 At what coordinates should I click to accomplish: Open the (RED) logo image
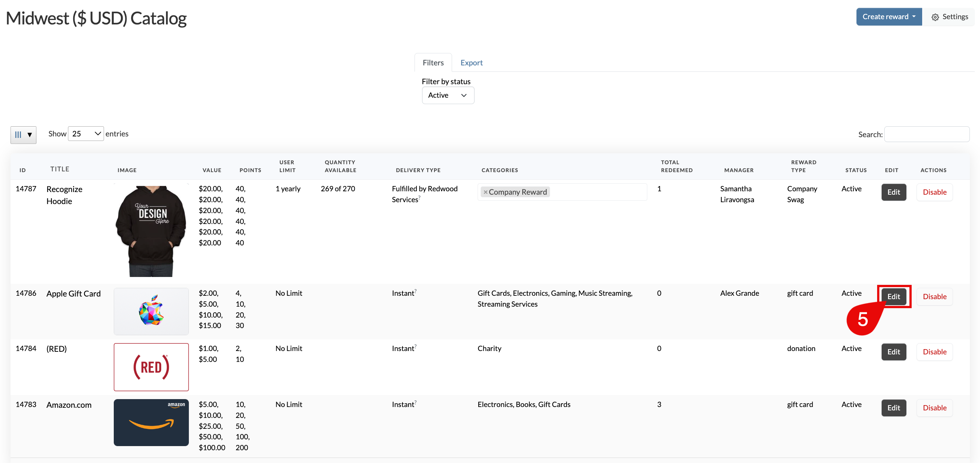pos(151,367)
